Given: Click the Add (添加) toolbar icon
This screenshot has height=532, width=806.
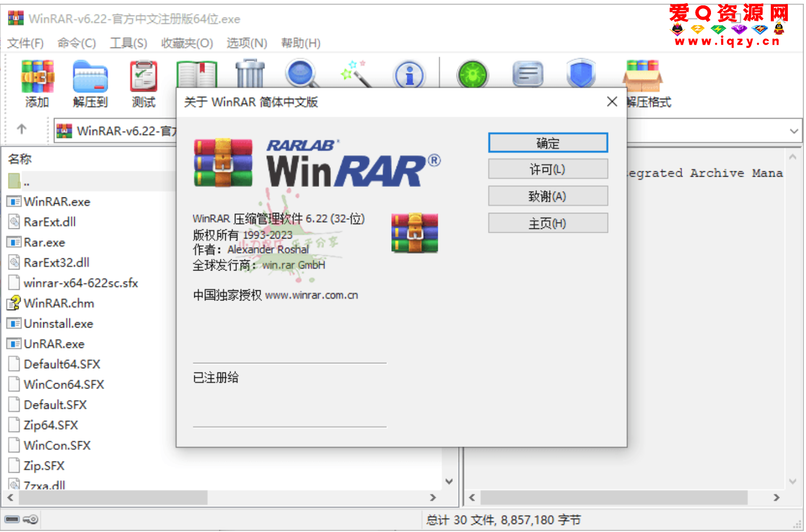Looking at the screenshot, I should (37, 76).
